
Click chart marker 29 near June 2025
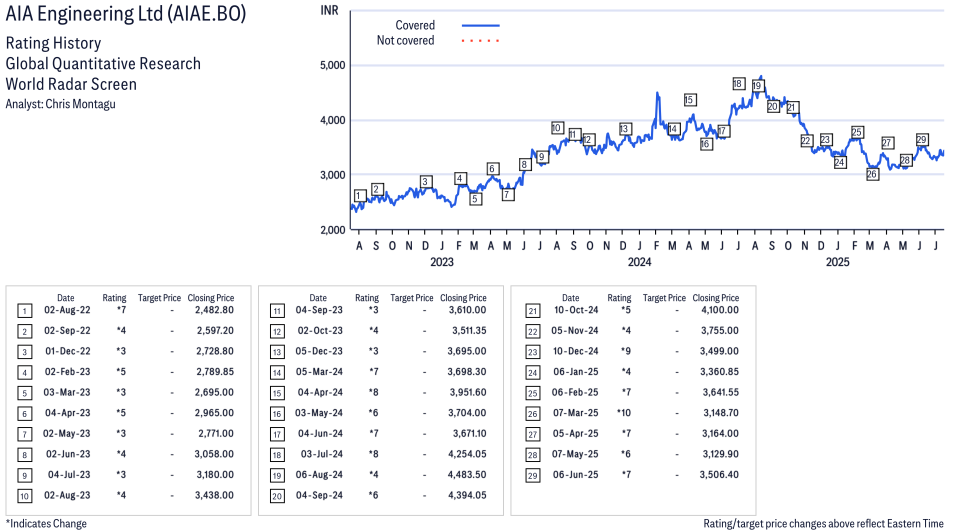click(922, 140)
